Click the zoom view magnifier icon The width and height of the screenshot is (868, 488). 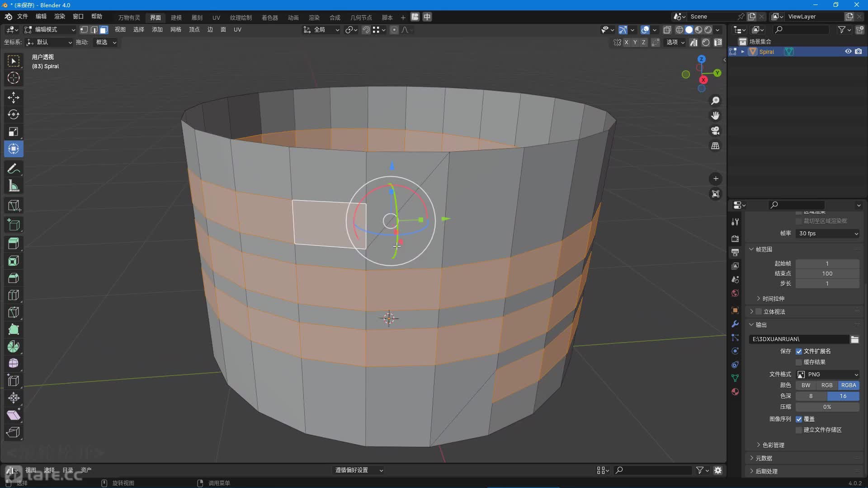pos(715,100)
